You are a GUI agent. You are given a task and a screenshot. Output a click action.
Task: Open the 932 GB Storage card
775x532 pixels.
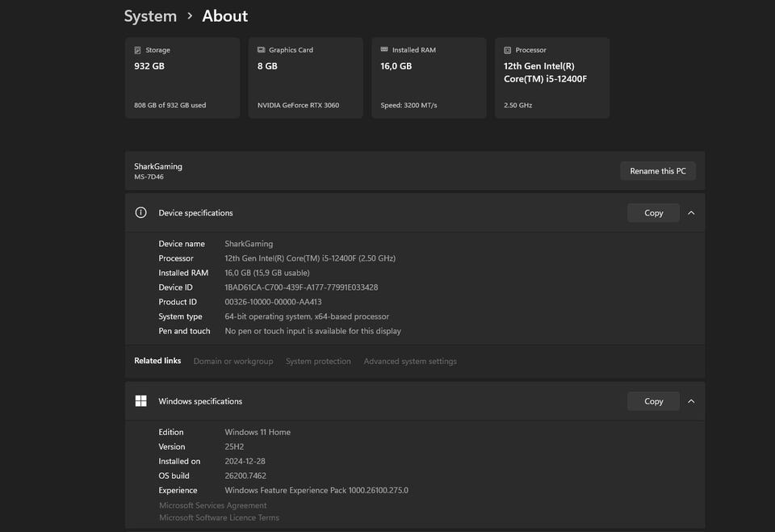[182, 78]
